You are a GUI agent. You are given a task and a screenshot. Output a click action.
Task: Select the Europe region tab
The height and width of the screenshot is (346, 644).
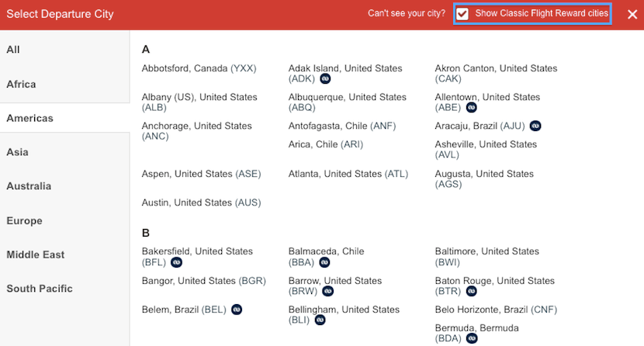[x=25, y=220]
